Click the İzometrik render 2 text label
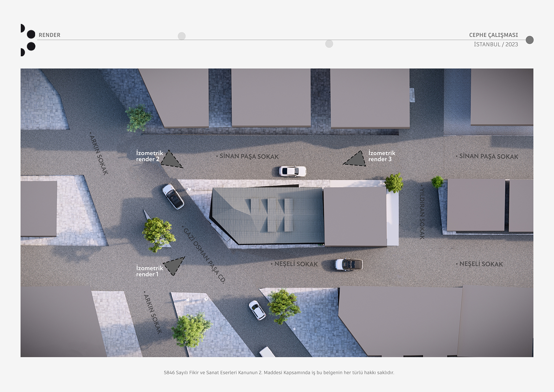This screenshot has height=392, width=554. (x=149, y=156)
